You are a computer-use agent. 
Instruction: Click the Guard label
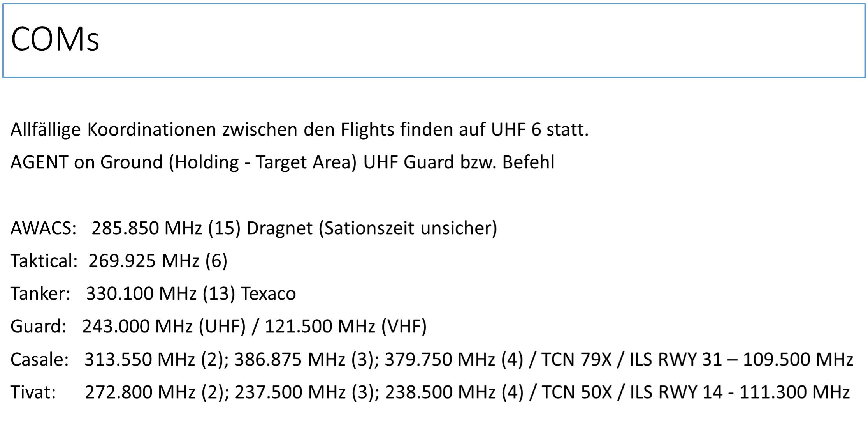[38, 326]
